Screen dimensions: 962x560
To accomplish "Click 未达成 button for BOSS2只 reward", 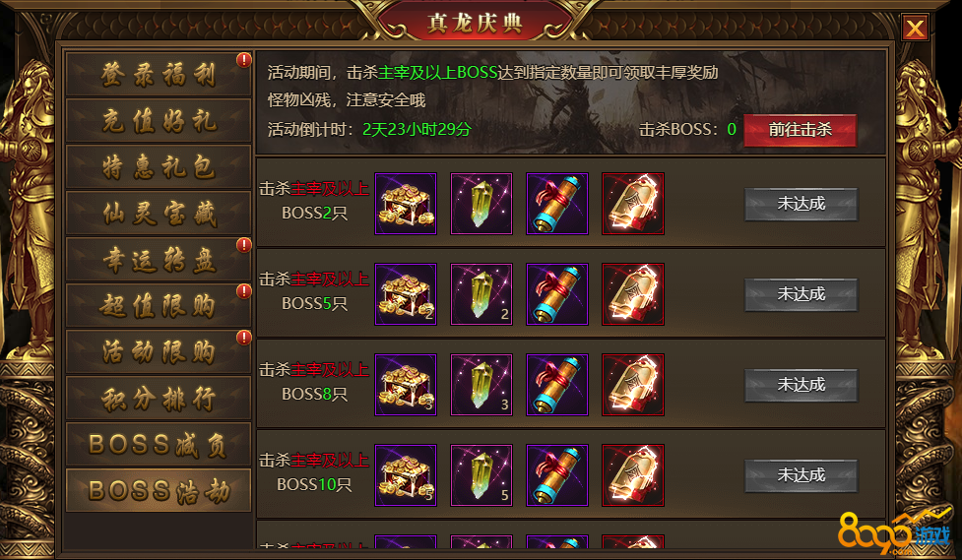I will coord(802,205).
